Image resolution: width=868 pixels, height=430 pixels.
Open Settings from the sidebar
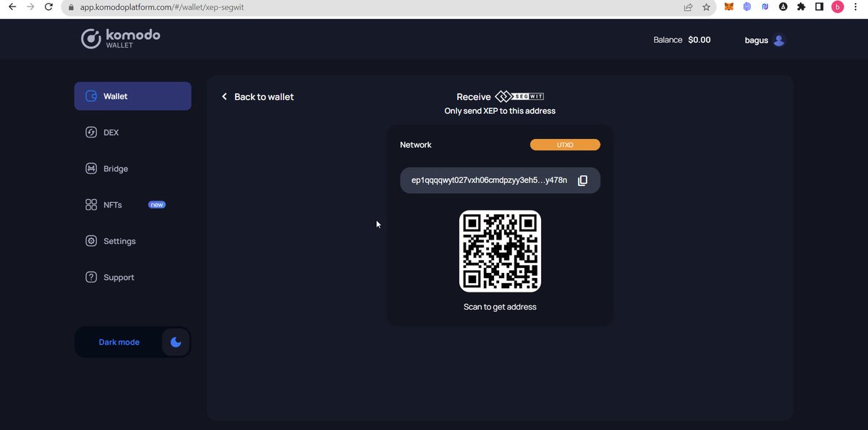(x=119, y=241)
